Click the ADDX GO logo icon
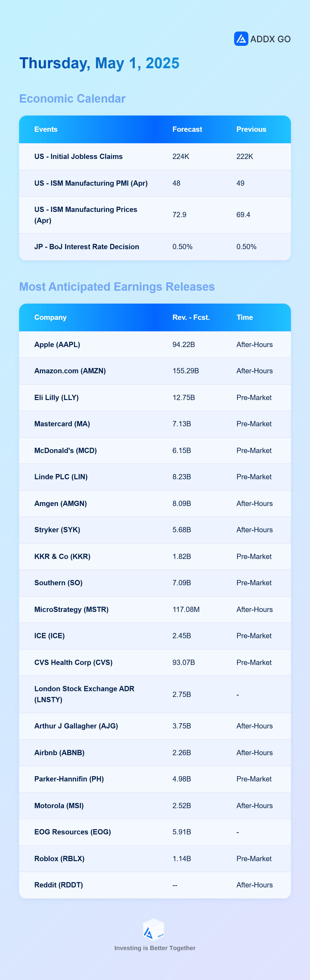310x980 pixels. coord(241,39)
